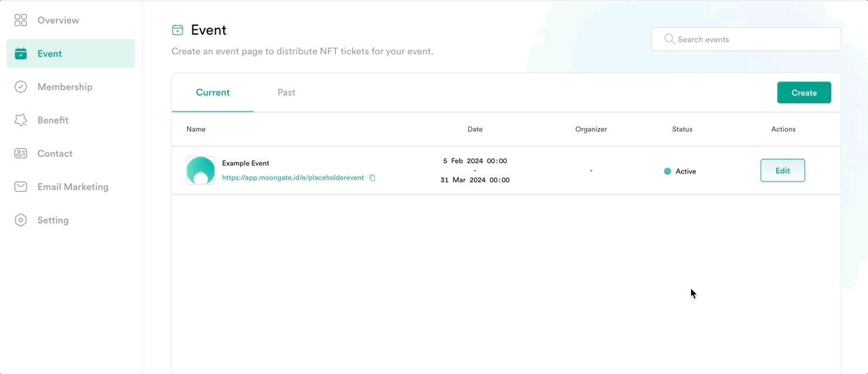Switch to the Past tab
This screenshot has height=374, width=868.
286,92
